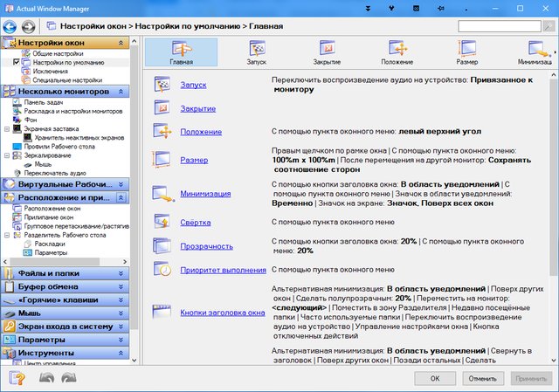559x392 pixels.
Task: Click the Запуск icon in the top tab strip
Action: (x=254, y=48)
